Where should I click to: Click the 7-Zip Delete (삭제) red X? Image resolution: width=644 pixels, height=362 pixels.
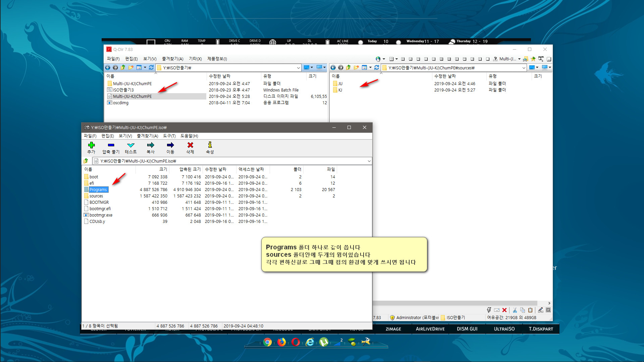pos(190,147)
